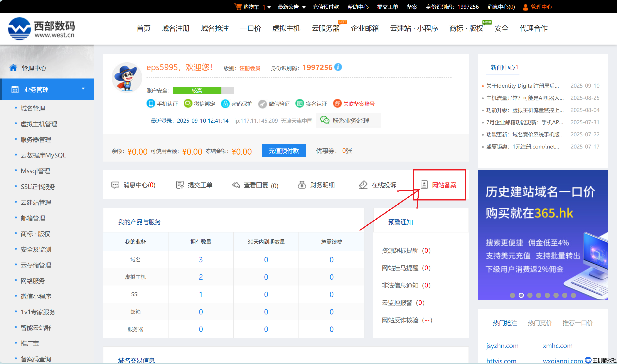Switch to the 热门竞价 tab
Image resolution: width=617 pixels, height=364 pixels.
[x=540, y=323]
